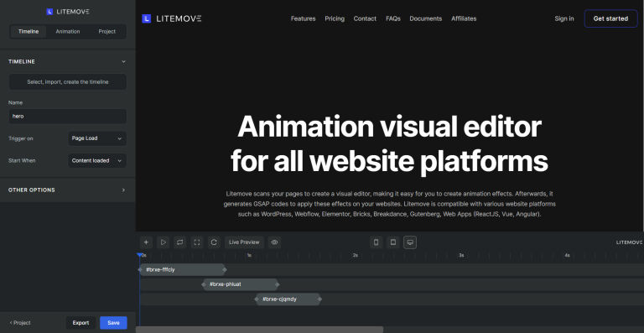Add a new animation with the plus icon
This screenshot has height=333, width=644.
pos(146,242)
